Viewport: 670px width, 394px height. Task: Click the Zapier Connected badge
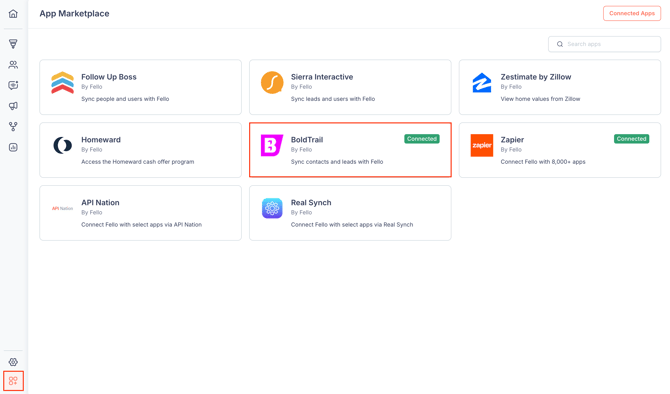pyautogui.click(x=632, y=139)
